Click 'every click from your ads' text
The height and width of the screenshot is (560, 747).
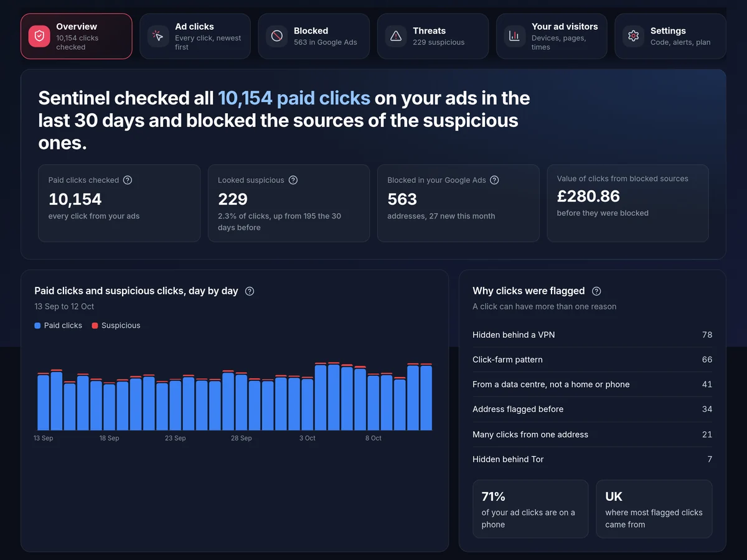click(x=94, y=217)
